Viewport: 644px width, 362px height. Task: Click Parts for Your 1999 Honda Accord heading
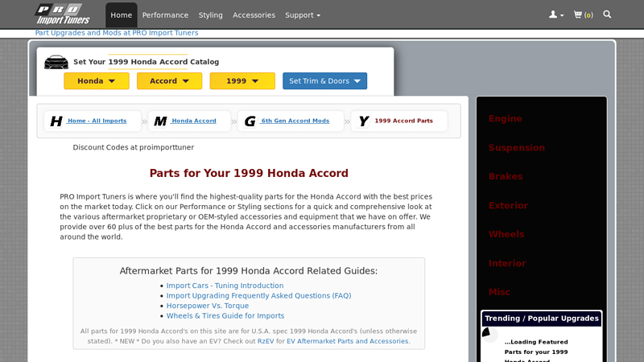(x=249, y=173)
